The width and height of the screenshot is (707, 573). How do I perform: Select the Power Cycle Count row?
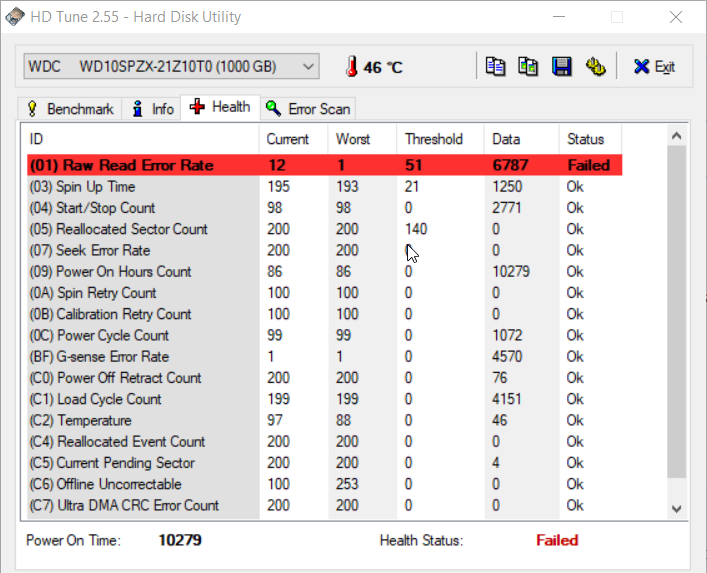pyautogui.click(x=325, y=335)
